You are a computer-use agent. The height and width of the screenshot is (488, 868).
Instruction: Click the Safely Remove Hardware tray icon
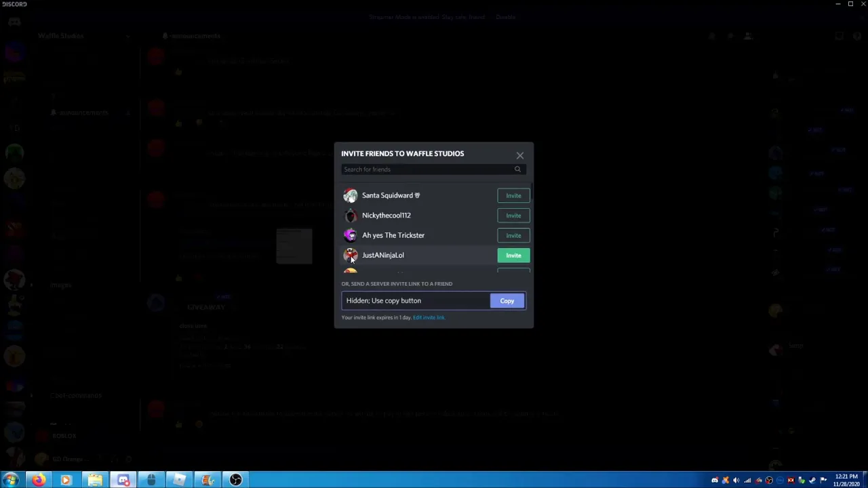click(802, 481)
